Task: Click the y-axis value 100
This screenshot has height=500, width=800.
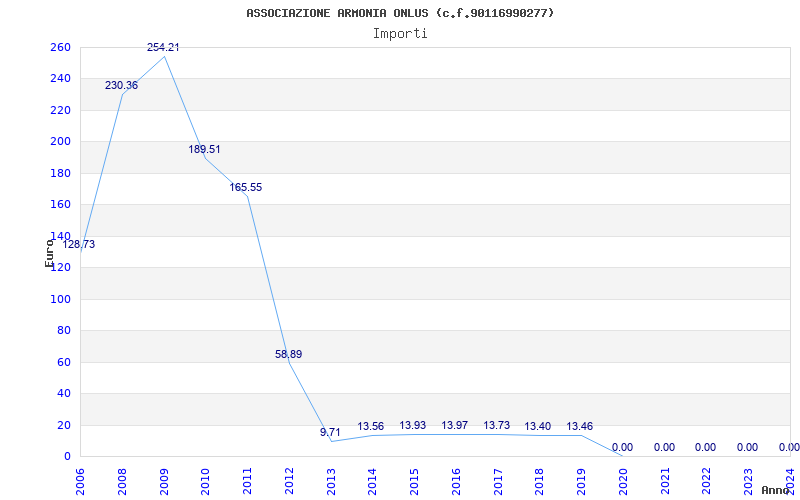Action: click(60, 299)
